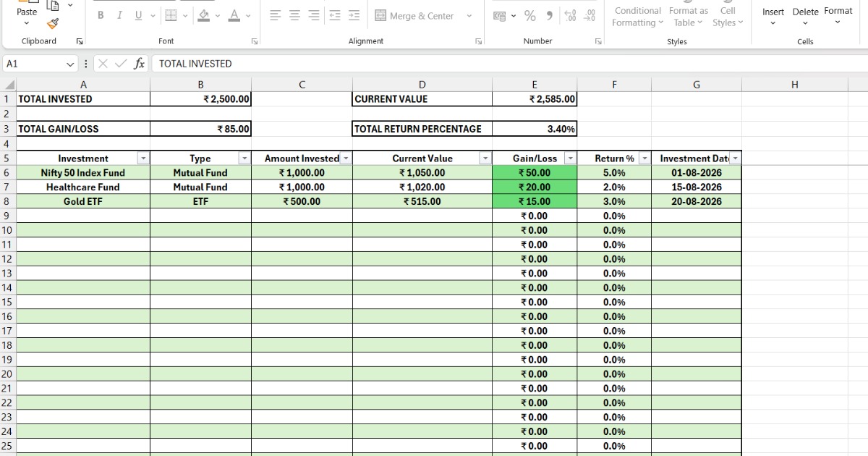
Task: Open Current Value filter dropdown
Action: coord(485,159)
